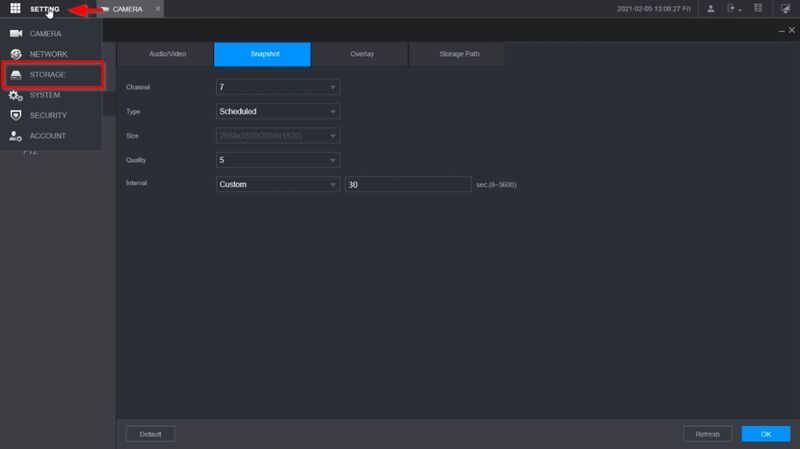
Task: Click the account user icon
Action: tap(15, 136)
